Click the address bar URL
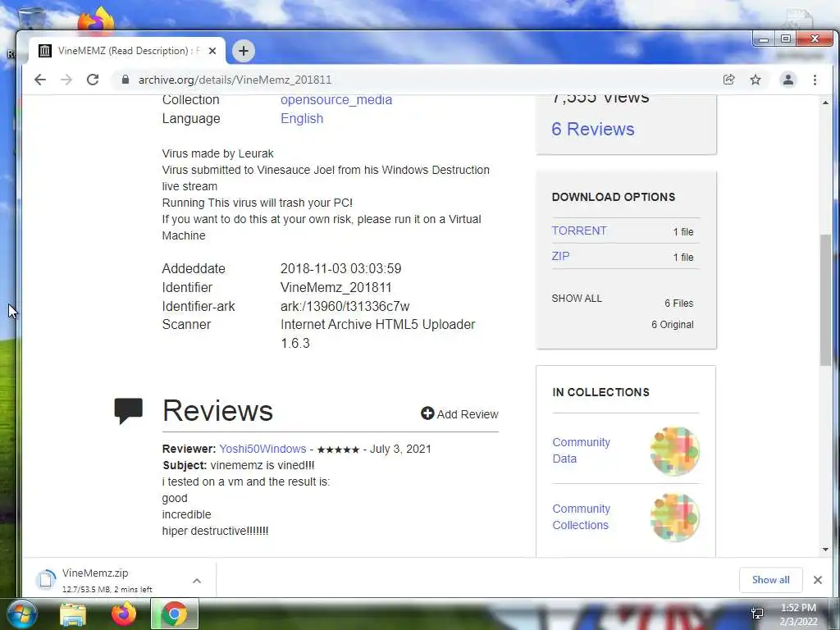Screen dimensions: 840x630 point(235,80)
